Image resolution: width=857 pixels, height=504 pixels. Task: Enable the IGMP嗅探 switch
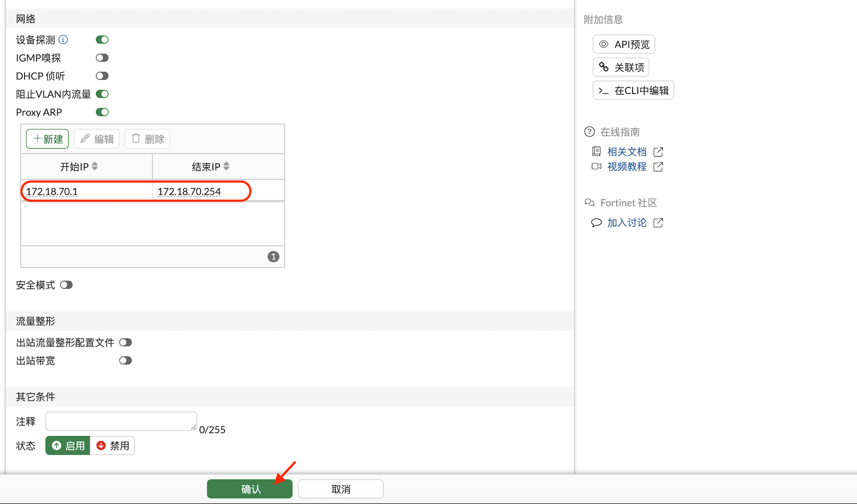pos(102,58)
